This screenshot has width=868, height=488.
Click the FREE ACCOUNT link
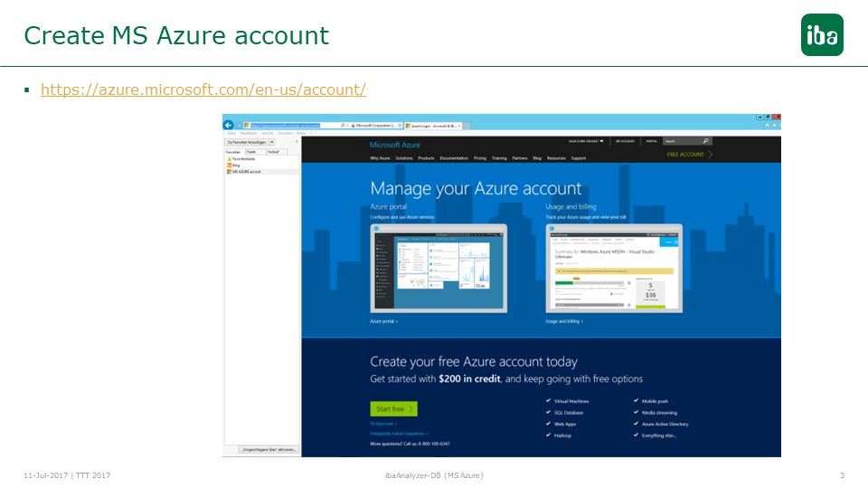pyautogui.click(x=689, y=155)
